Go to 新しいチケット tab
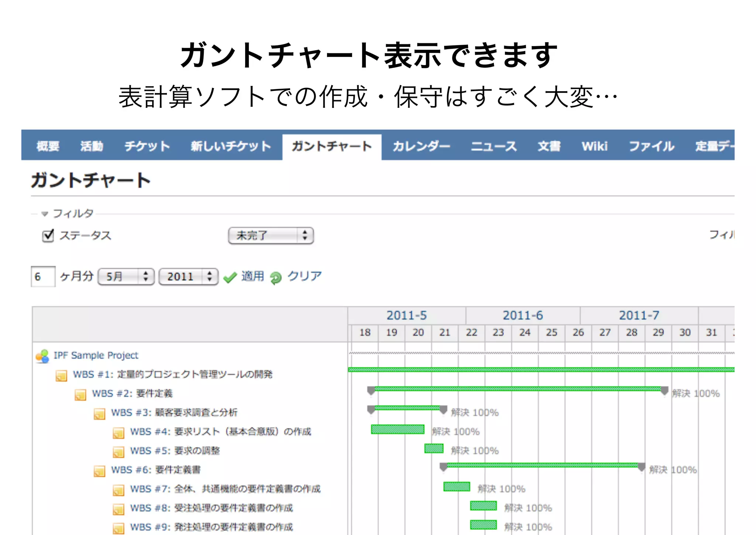756x535 pixels. tap(231, 146)
